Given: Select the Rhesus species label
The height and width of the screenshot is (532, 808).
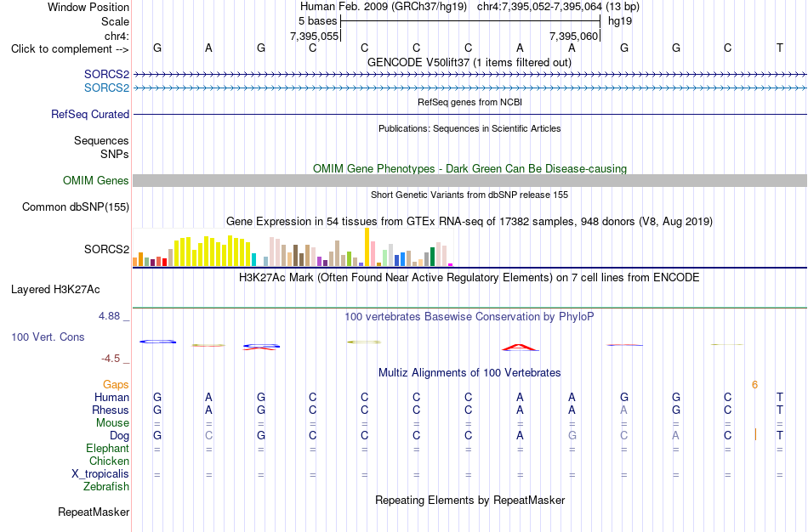Looking at the screenshot, I should (111, 410).
